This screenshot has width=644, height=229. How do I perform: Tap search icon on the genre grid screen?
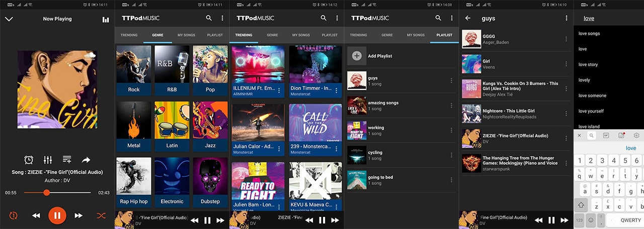209,18
